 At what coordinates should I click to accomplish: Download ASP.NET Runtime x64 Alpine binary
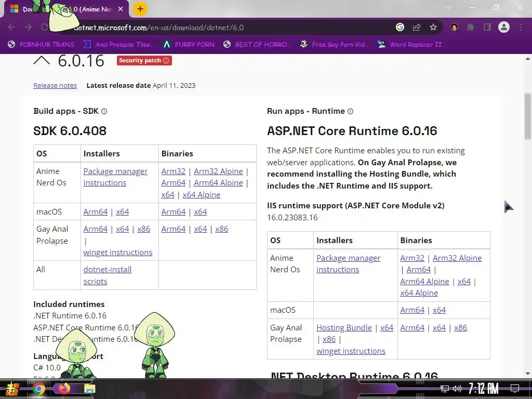(x=419, y=293)
